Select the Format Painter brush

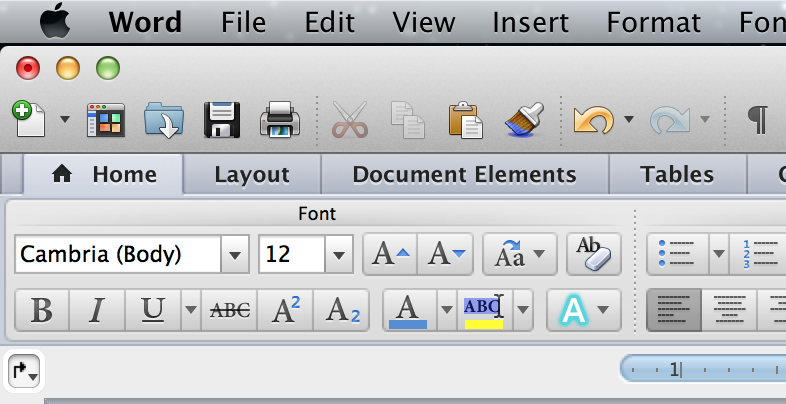[x=524, y=120]
